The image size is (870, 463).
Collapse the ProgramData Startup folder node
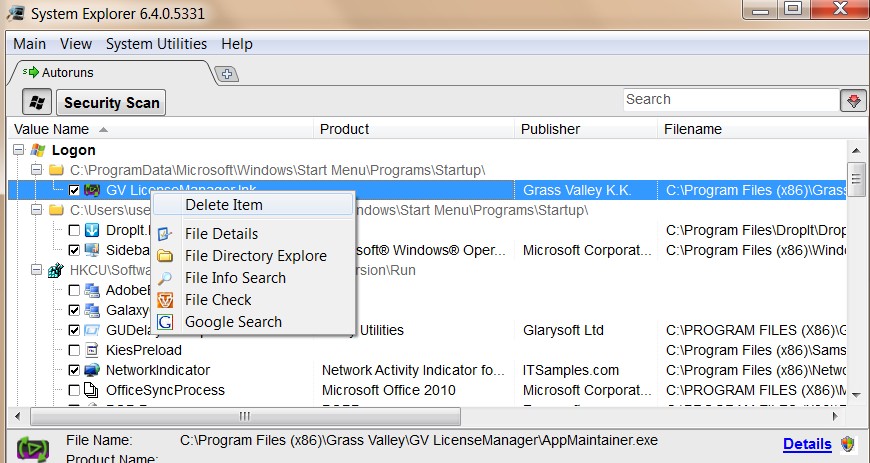tap(36, 170)
